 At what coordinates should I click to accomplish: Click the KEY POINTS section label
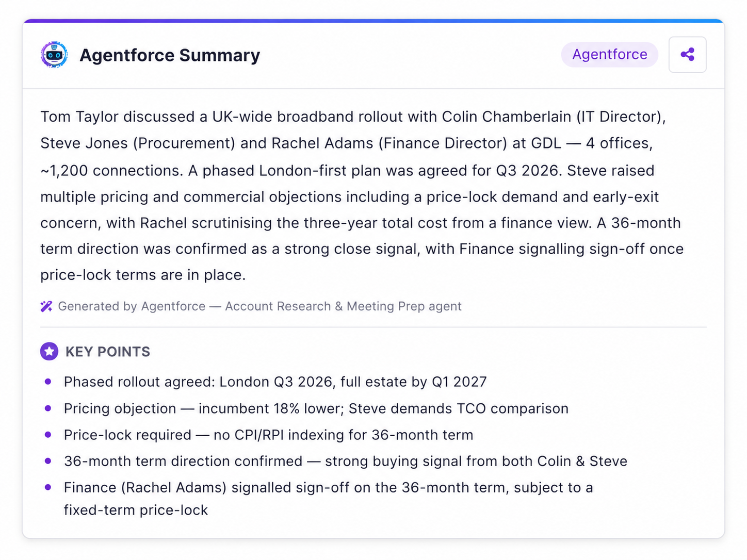108,352
